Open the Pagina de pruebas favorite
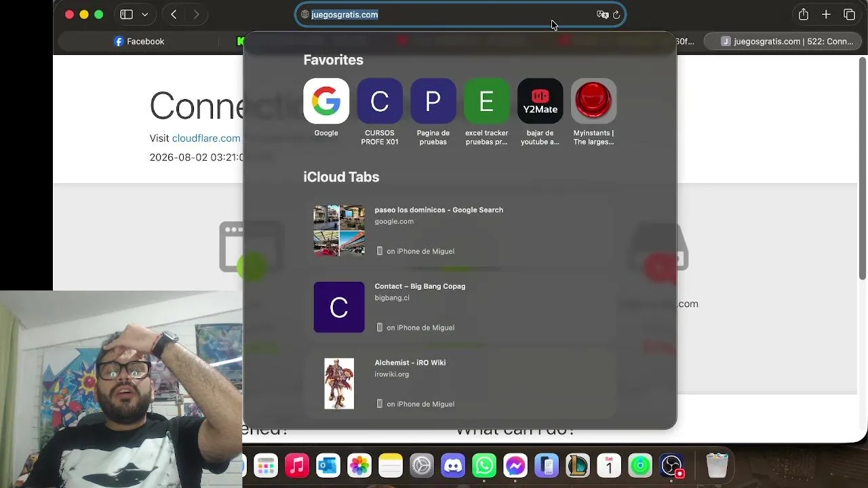 (433, 112)
